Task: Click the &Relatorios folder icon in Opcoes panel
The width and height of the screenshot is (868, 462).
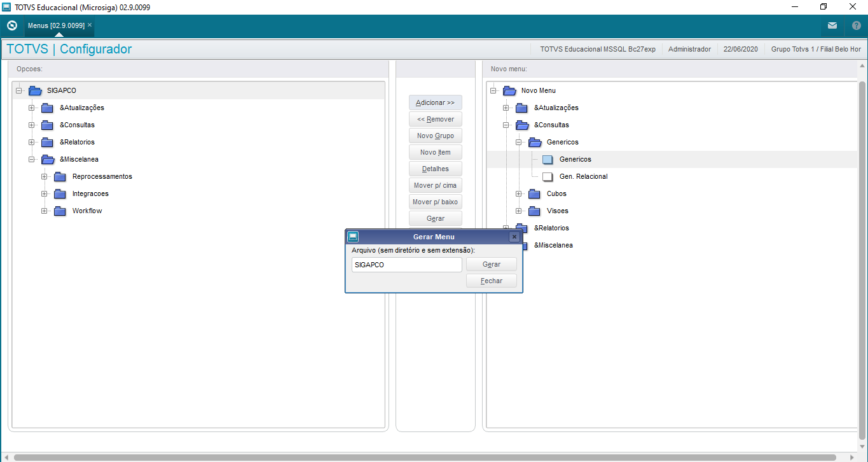Action: click(x=48, y=142)
